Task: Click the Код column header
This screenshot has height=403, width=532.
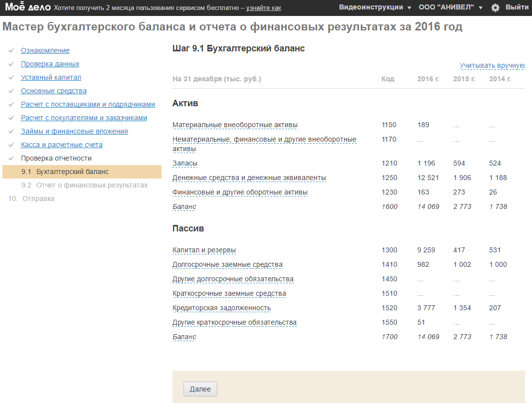Action: tap(388, 79)
